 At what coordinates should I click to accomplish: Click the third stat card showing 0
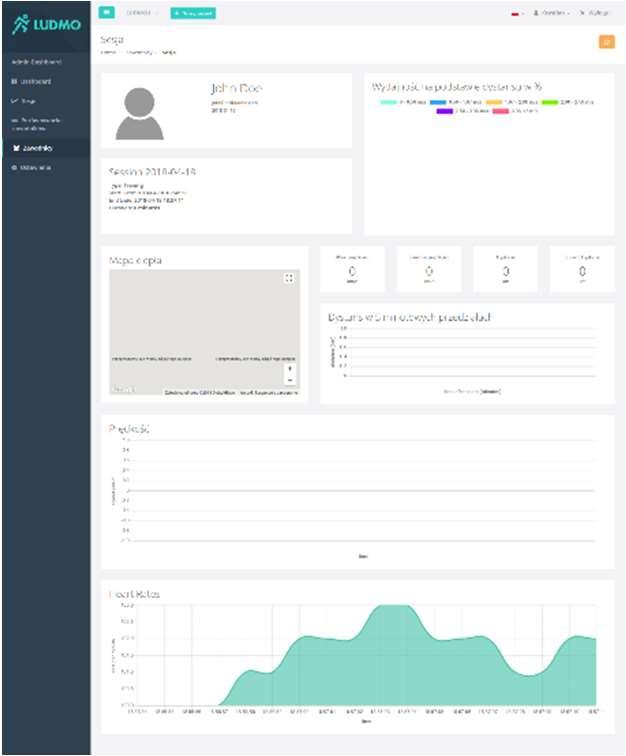click(x=505, y=269)
